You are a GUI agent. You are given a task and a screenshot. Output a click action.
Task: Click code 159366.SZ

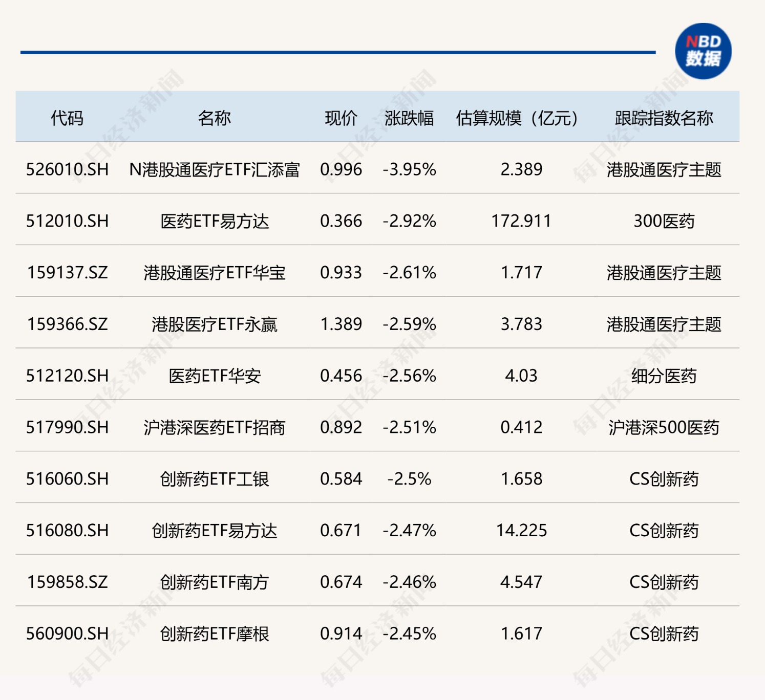click(x=68, y=324)
